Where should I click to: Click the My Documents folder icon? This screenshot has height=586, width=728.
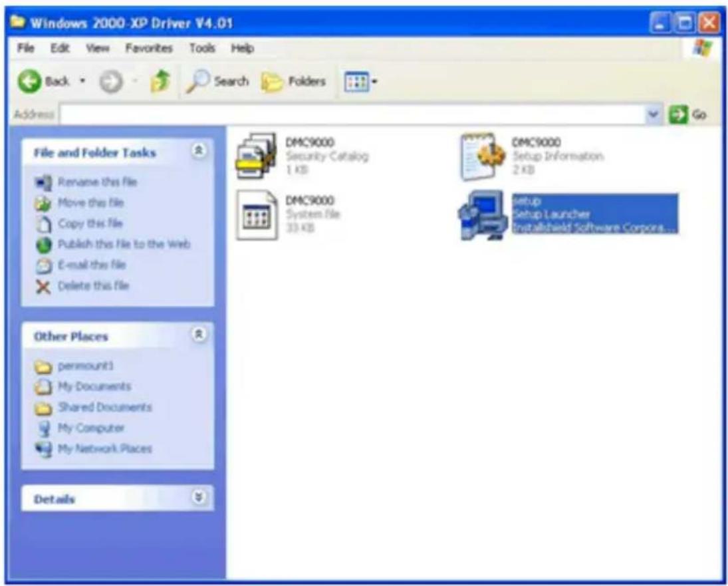43,387
